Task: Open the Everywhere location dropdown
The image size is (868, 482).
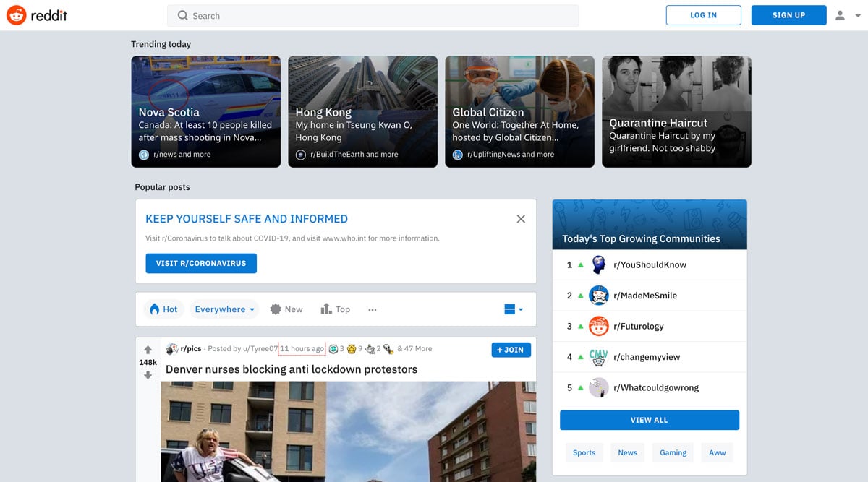Action: pos(225,309)
